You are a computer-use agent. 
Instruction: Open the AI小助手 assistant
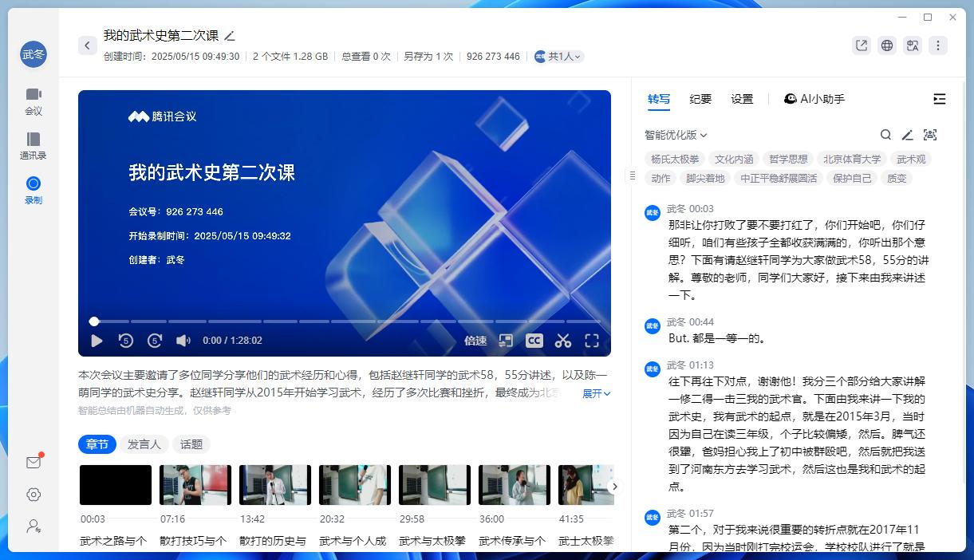click(x=814, y=98)
